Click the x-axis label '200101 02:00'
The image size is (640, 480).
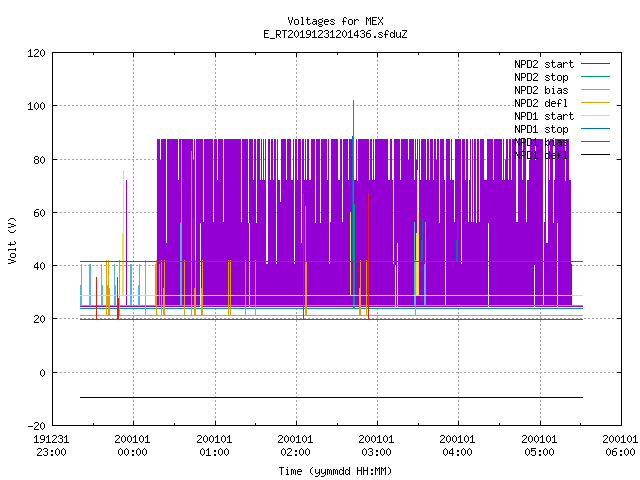295,446
